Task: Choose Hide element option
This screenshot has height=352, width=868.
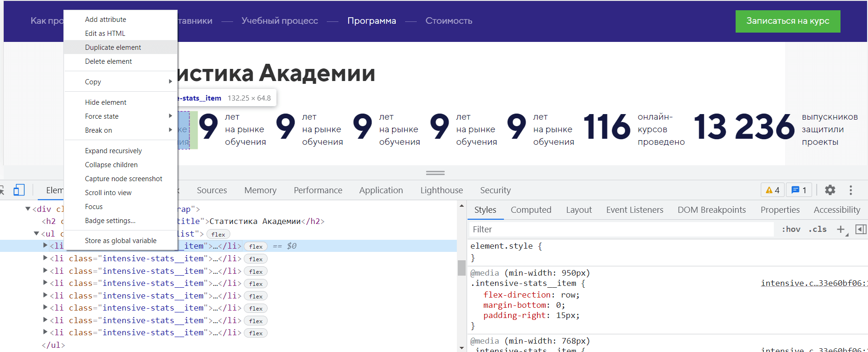Action: coord(121,102)
